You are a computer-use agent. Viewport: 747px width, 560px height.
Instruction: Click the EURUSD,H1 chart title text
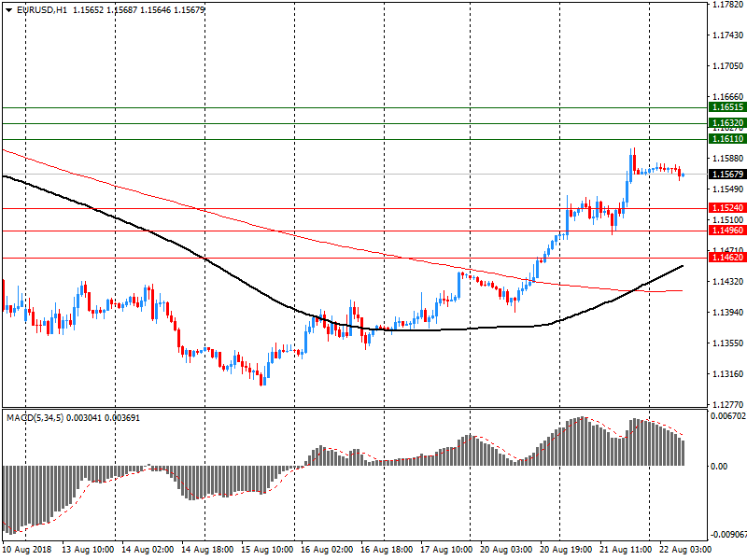click(42, 10)
